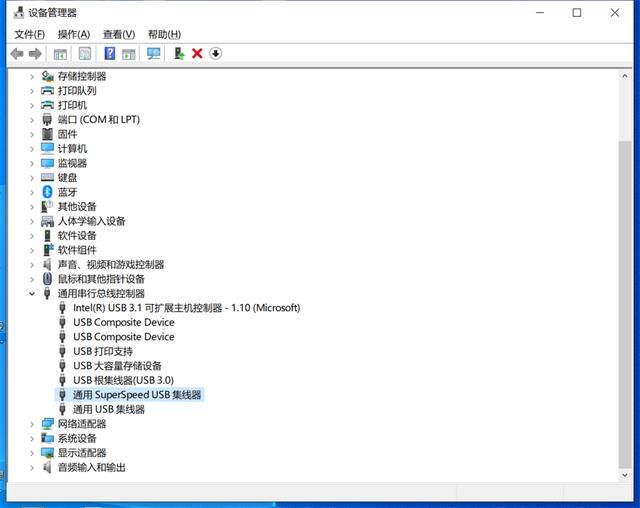The image size is (640, 508).
Task: Expand the 存储控制器 node
Action: point(32,76)
